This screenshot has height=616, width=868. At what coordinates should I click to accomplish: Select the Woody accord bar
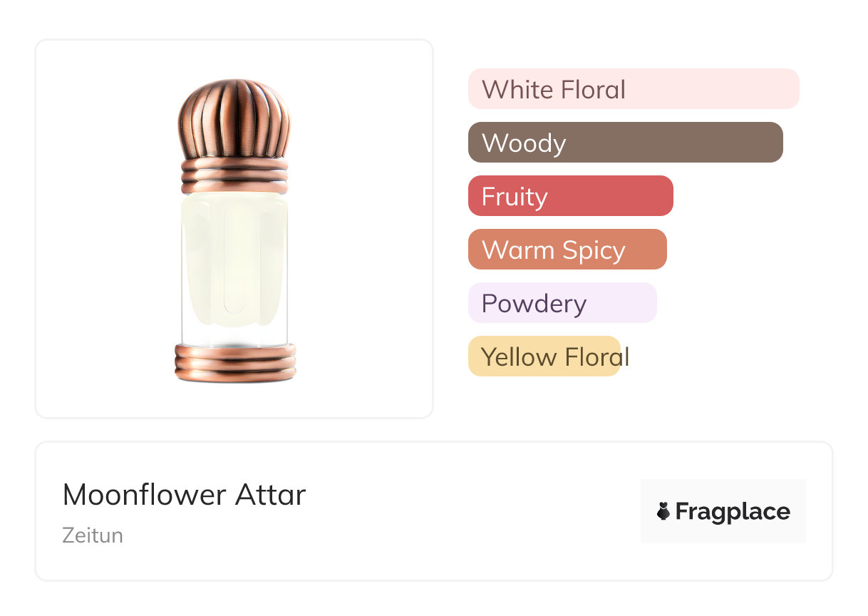point(625,143)
